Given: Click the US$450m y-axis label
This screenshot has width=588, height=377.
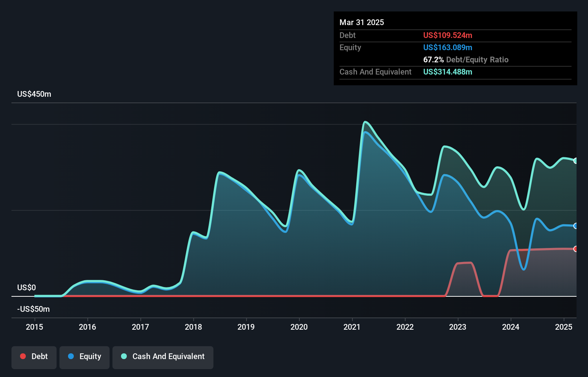Looking at the screenshot, I should tap(34, 94).
